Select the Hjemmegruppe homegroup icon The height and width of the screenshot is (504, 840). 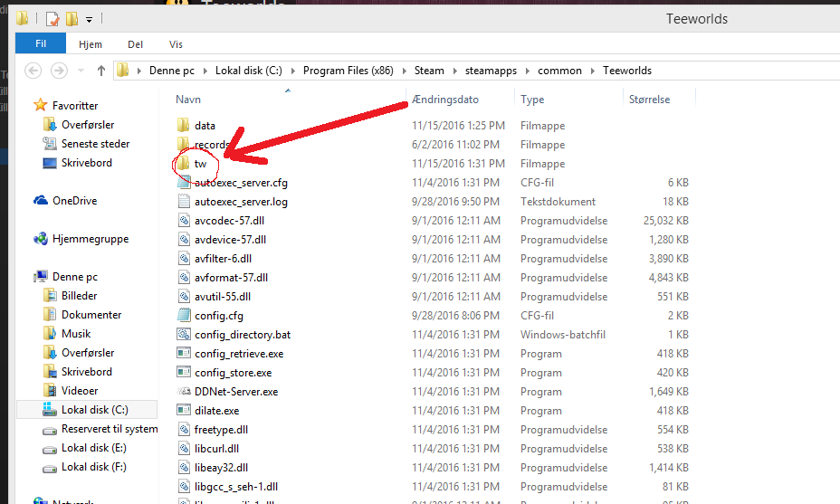[41, 239]
